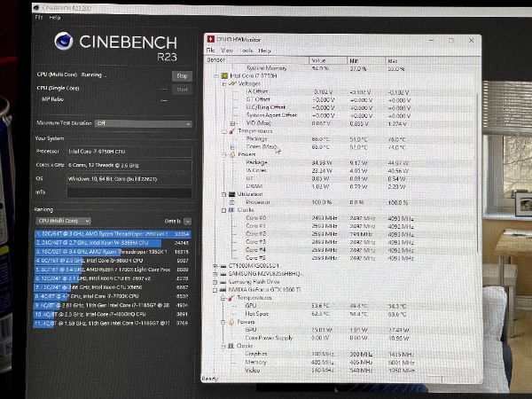The image size is (532, 399).
Task: Open the Minimum Test Duration dropdown
Action: [x=144, y=123]
